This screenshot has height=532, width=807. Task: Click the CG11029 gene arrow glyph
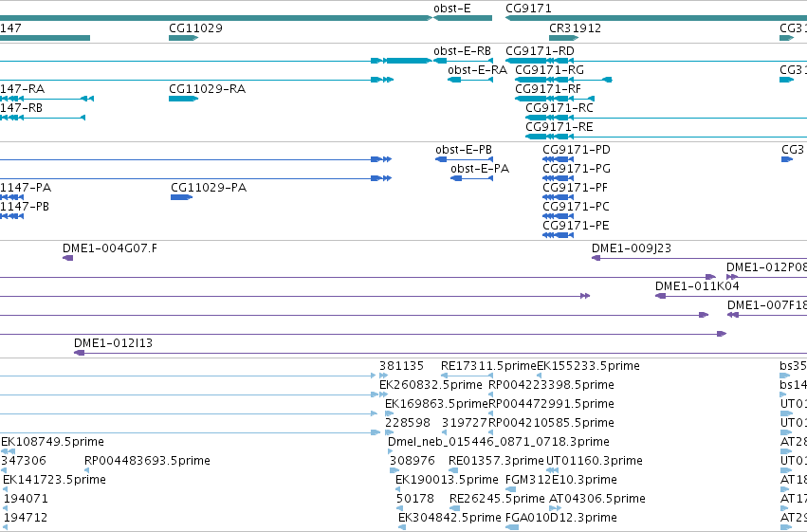pos(184,38)
